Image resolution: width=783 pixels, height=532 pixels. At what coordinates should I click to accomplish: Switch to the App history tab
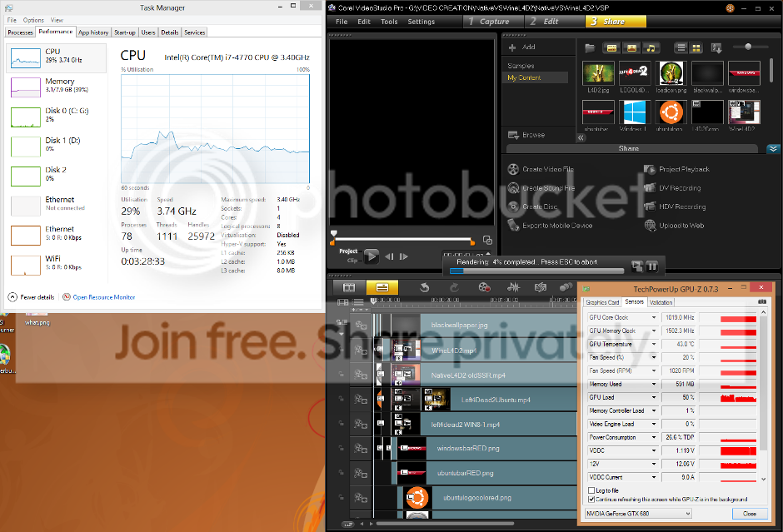93,32
